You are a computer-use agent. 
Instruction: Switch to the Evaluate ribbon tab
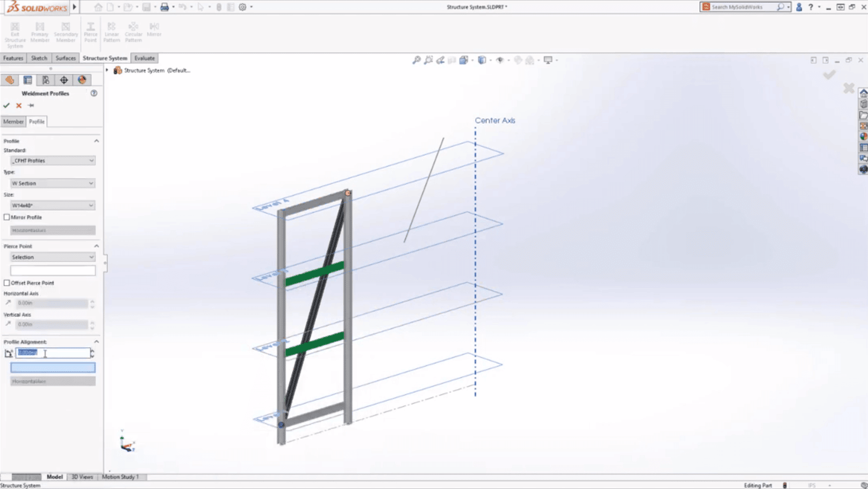pyautogui.click(x=144, y=57)
